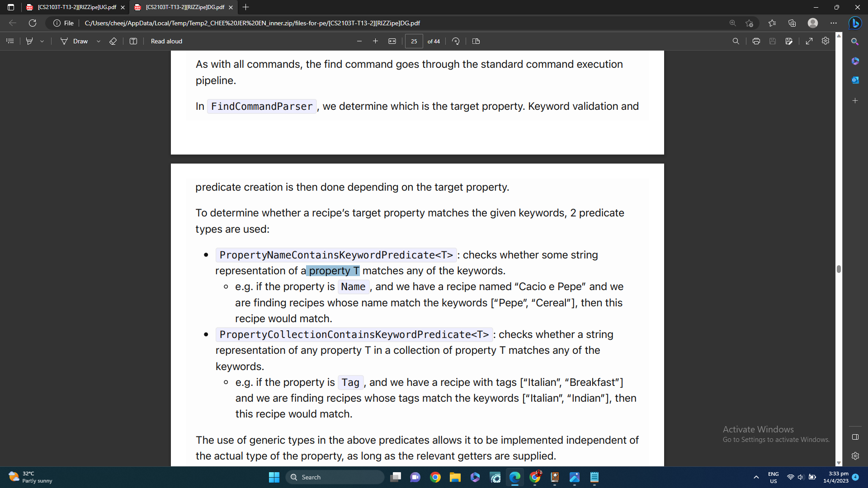
Task: Expand highlight color options dropdown
Action: 42,41
